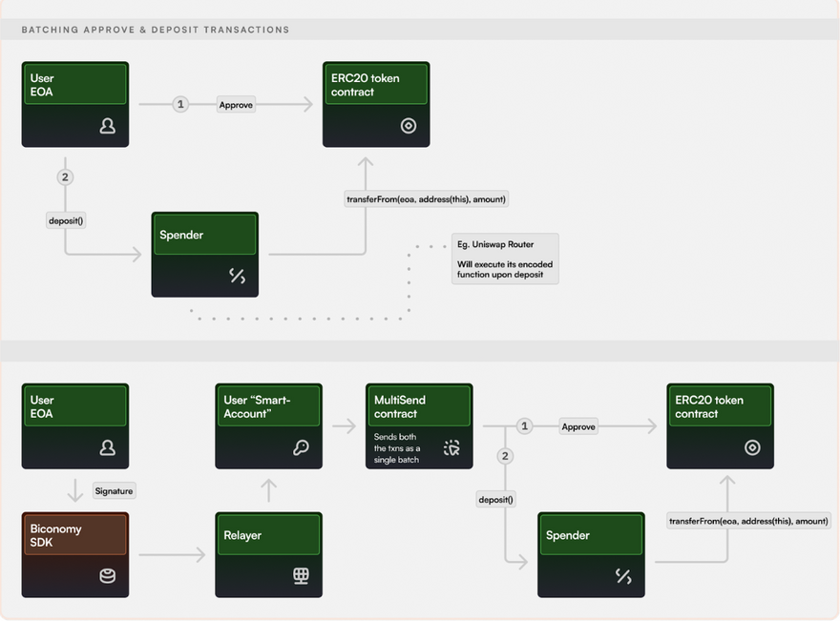840x621 pixels.
Task: Click step circle 1 next to upper Approve label
Action: tap(180, 104)
